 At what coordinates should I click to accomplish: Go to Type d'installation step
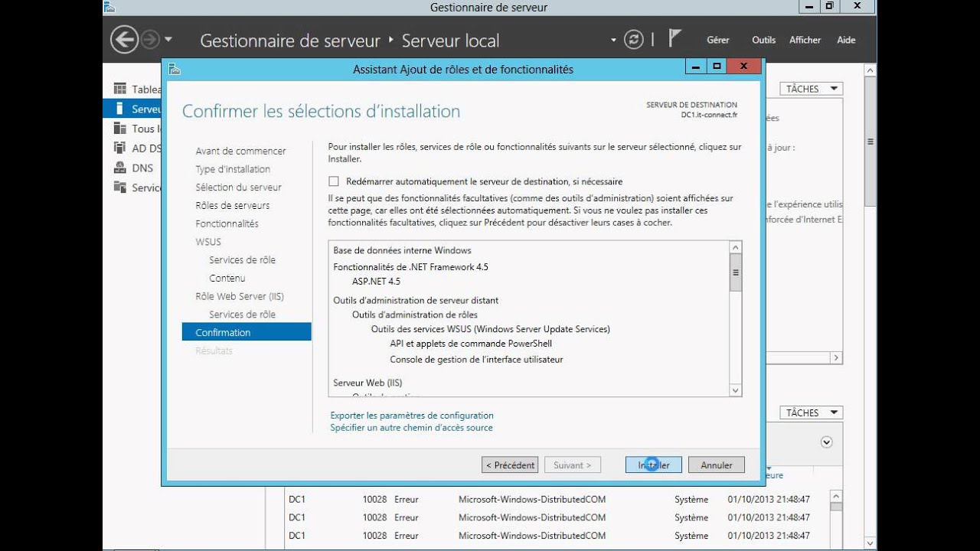(233, 169)
